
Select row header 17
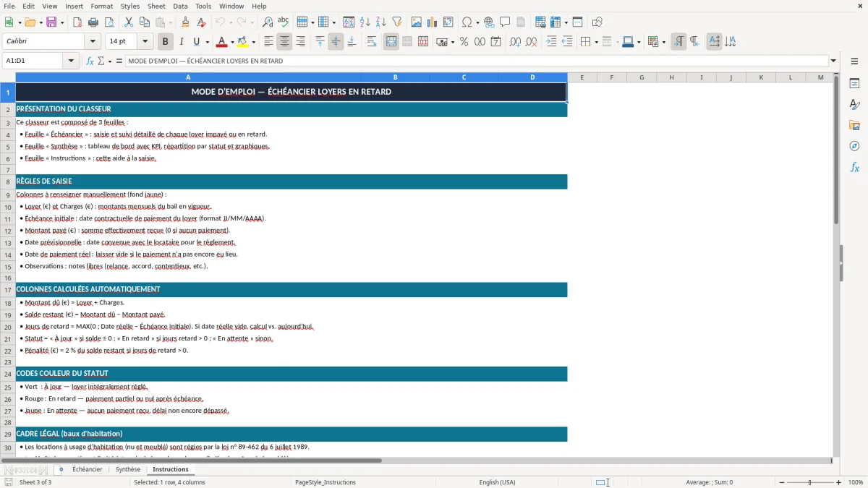[x=8, y=290]
